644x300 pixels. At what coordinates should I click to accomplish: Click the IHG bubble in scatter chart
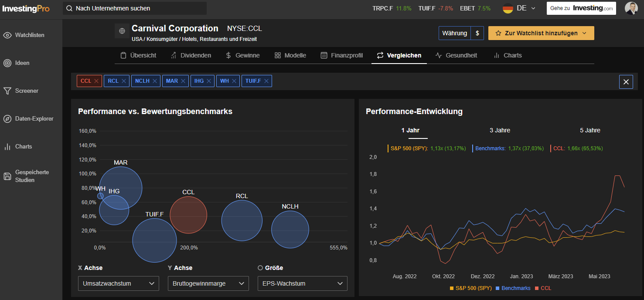114,210
